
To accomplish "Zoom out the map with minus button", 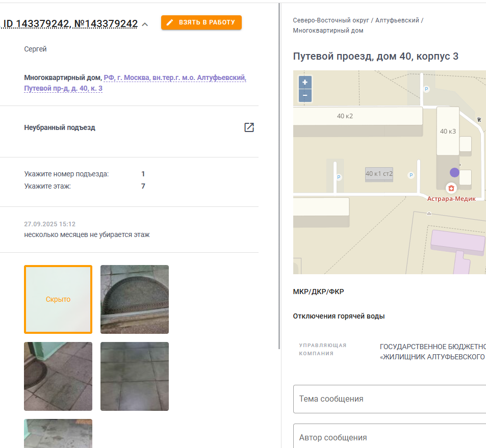I will click(305, 95).
